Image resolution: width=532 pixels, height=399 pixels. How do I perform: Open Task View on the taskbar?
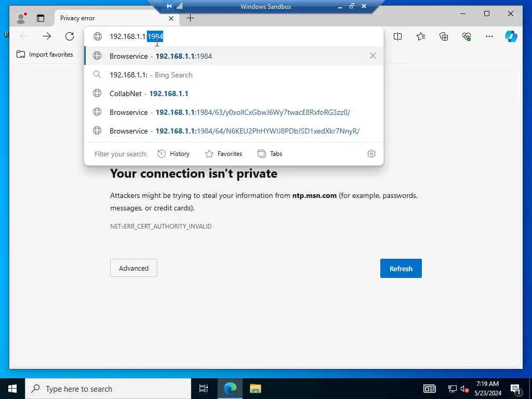[x=204, y=389]
